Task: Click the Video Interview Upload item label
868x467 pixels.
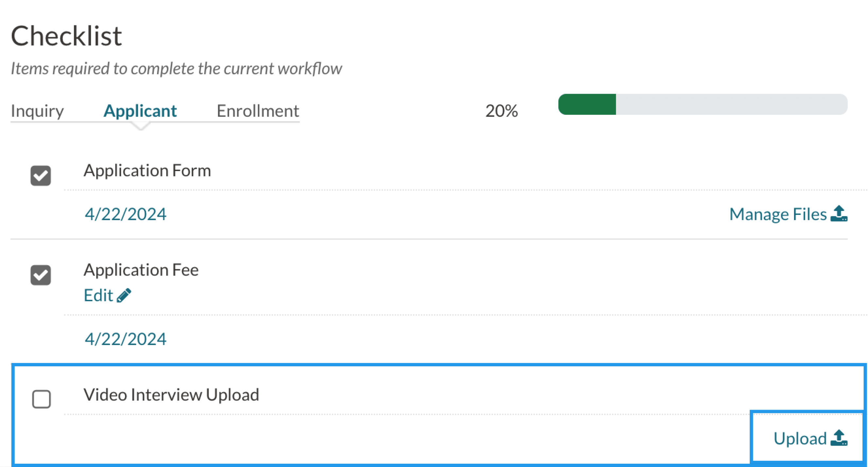Action: 171,395
